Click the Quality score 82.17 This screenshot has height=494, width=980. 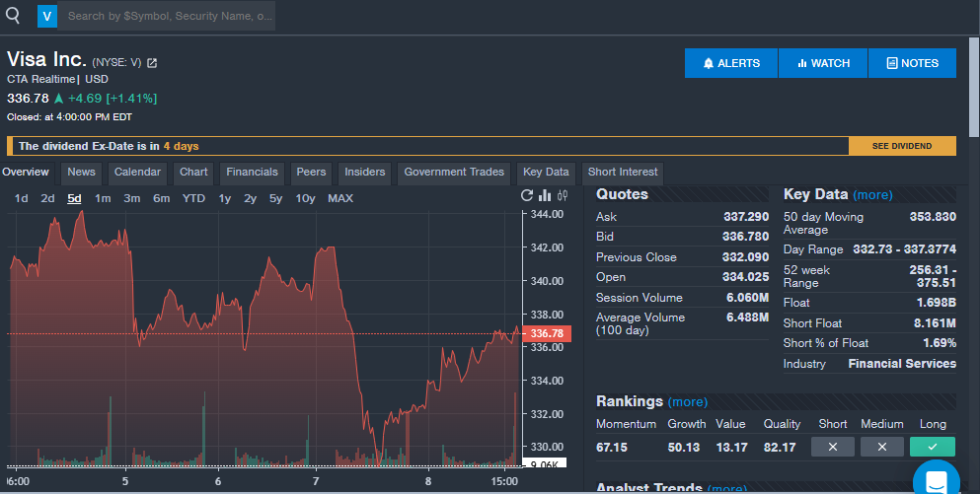pos(780,448)
